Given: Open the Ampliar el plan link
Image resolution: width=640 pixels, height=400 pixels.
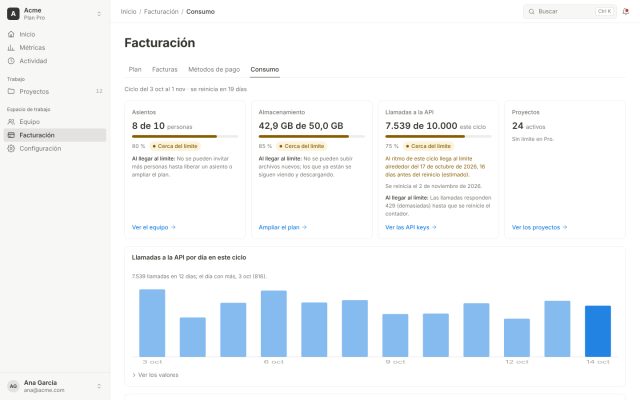Looking at the screenshot, I should coord(282,227).
